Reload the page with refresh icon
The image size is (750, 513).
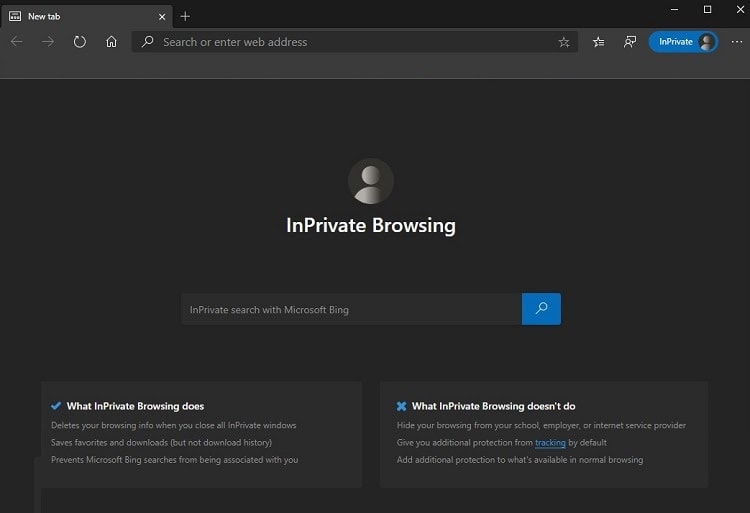pos(79,42)
